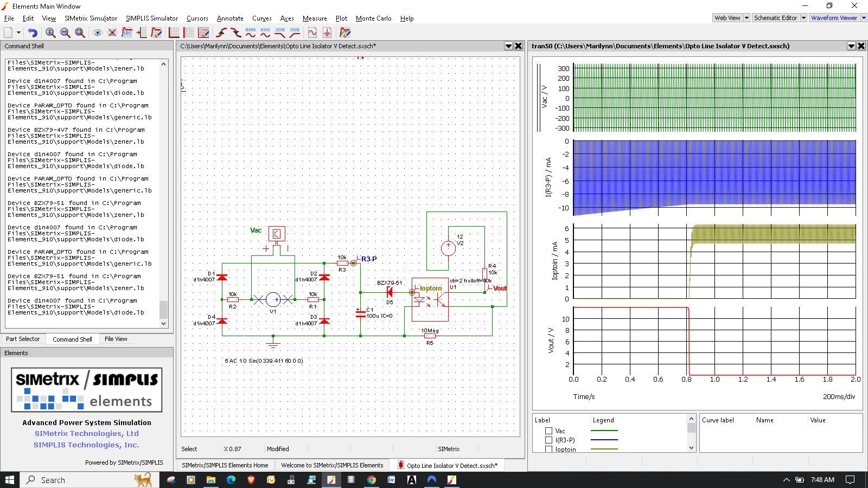Image resolution: width=868 pixels, height=488 pixels.
Task: Click the legend list scroll down arrow
Action: [691, 448]
